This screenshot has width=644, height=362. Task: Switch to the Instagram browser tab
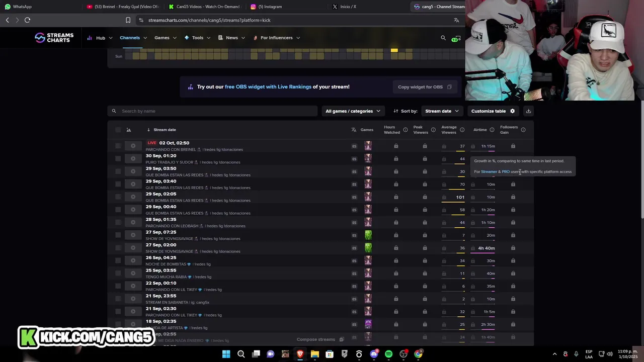click(287, 7)
